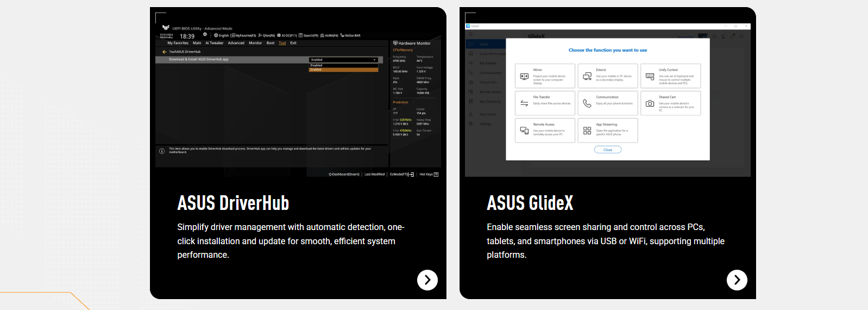Switch to the Advanced BIOS tab

click(x=236, y=43)
